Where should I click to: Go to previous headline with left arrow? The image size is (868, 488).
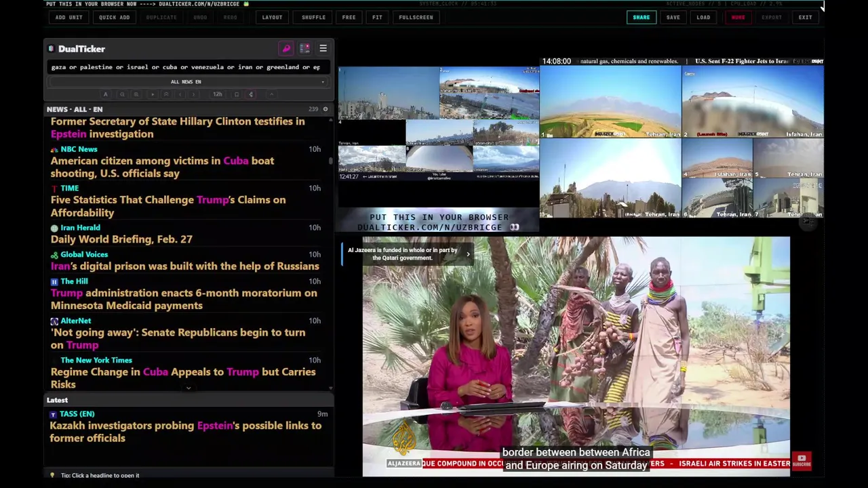pos(180,94)
